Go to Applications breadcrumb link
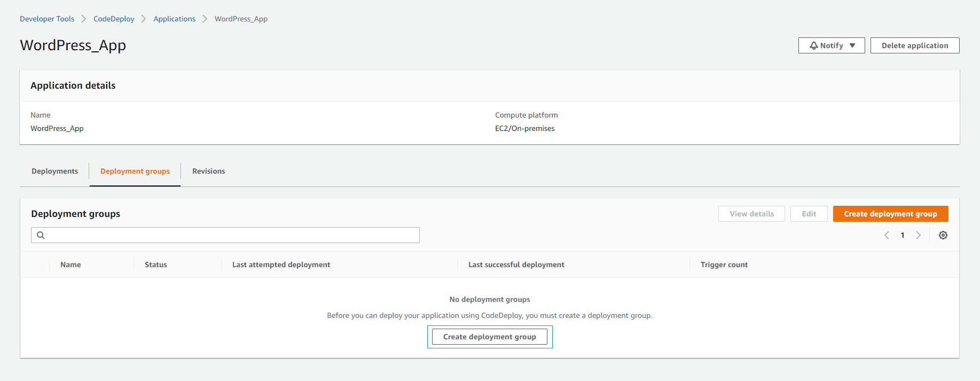The height and width of the screenshot is (381, 980). [174, 19]
